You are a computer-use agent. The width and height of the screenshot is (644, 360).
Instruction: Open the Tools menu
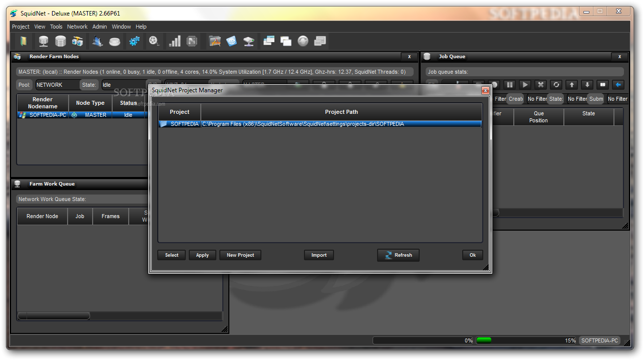click(x=56, y=27)
